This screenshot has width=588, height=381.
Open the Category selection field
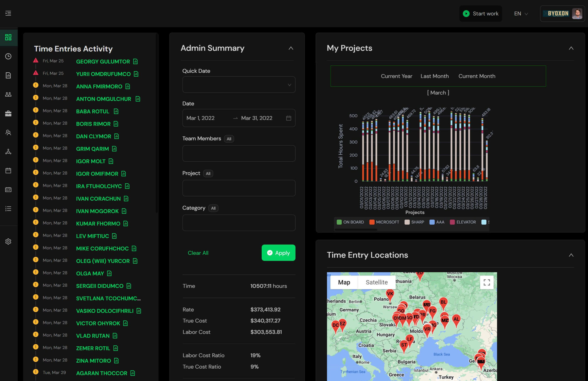coord(239,223)
